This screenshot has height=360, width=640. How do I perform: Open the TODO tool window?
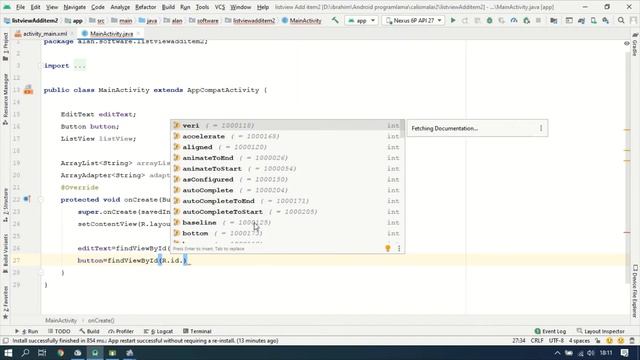click(59, 331)
